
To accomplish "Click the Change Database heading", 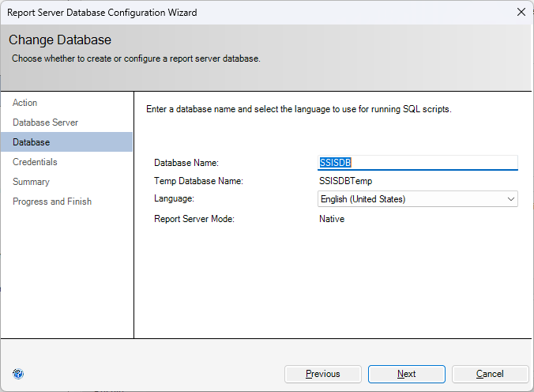I will coord(60,40).
